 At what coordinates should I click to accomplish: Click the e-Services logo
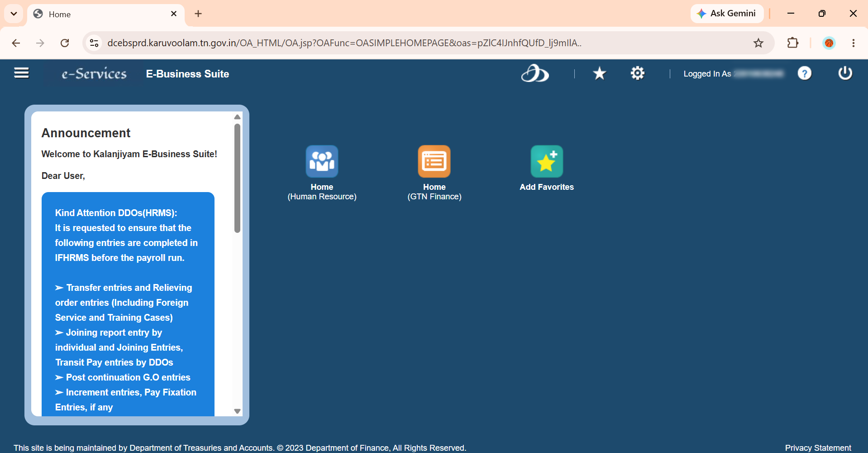pos(94,73)
